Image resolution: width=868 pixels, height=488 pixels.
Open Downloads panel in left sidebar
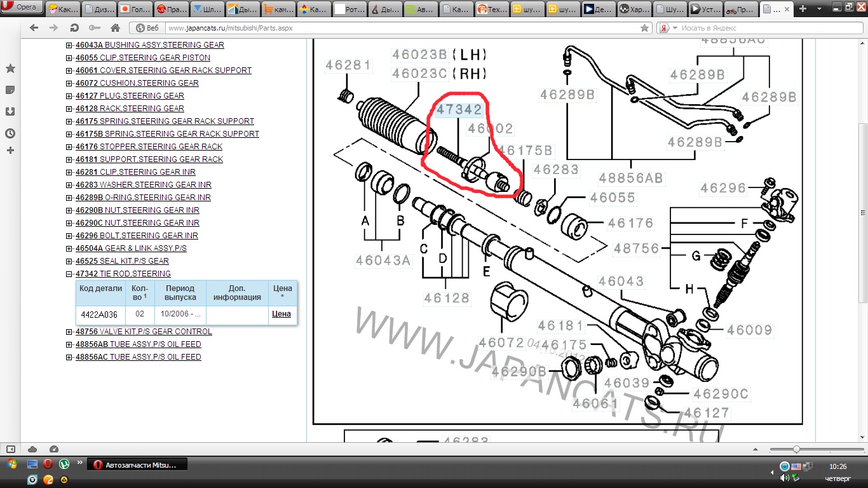click(10, 112)
